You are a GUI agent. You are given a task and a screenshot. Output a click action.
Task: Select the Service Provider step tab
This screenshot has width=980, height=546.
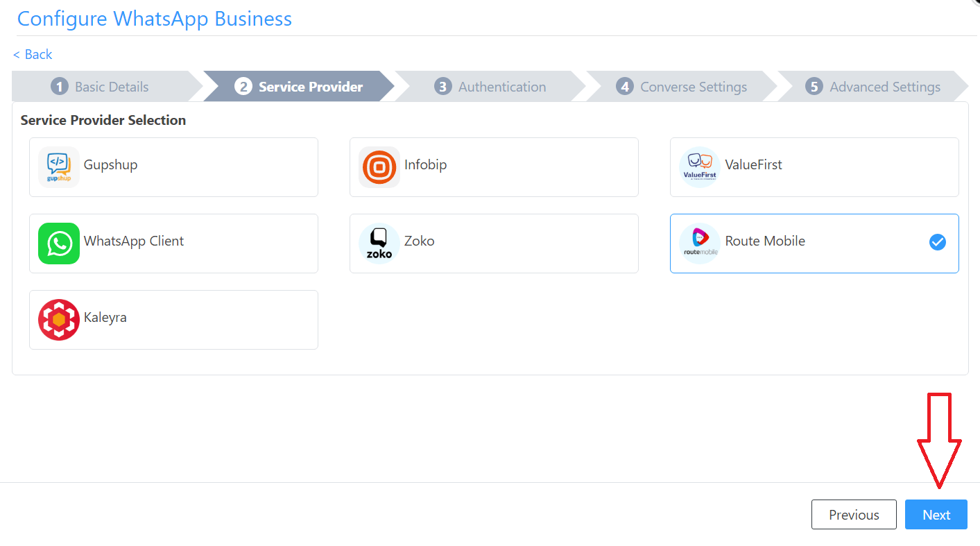point(299,87)
